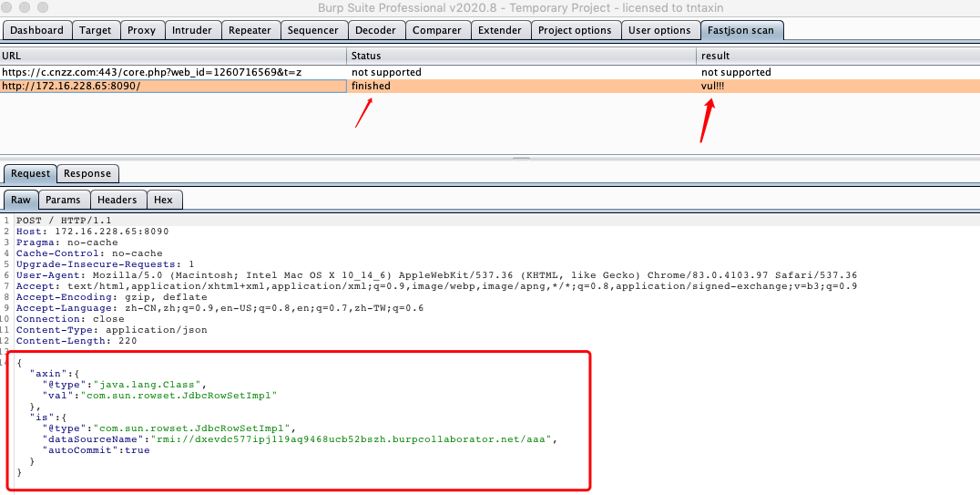Select the Raw view tab
Viewport: 980px width, 495px height.
coord(21,200)
